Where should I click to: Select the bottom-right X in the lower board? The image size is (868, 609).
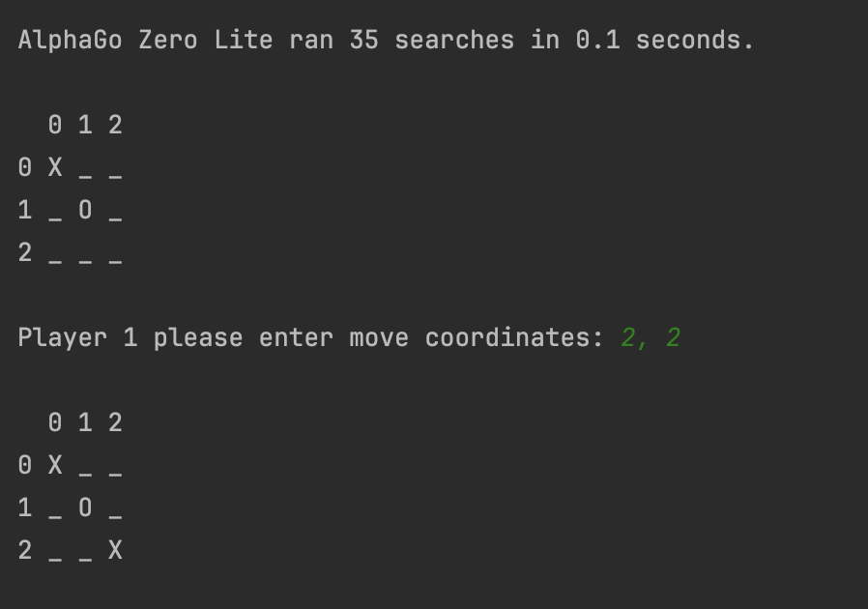(x=115, y=550)
